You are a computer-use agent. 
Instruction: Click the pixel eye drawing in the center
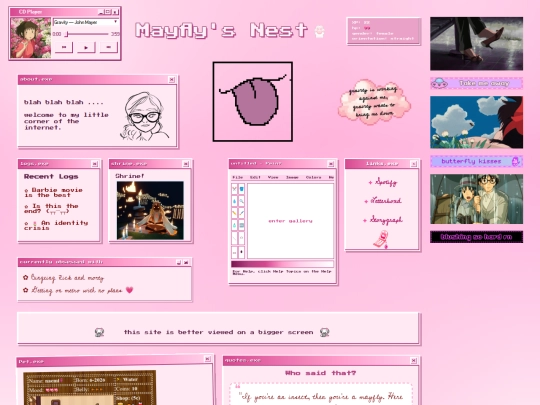[x=253, y=102]
